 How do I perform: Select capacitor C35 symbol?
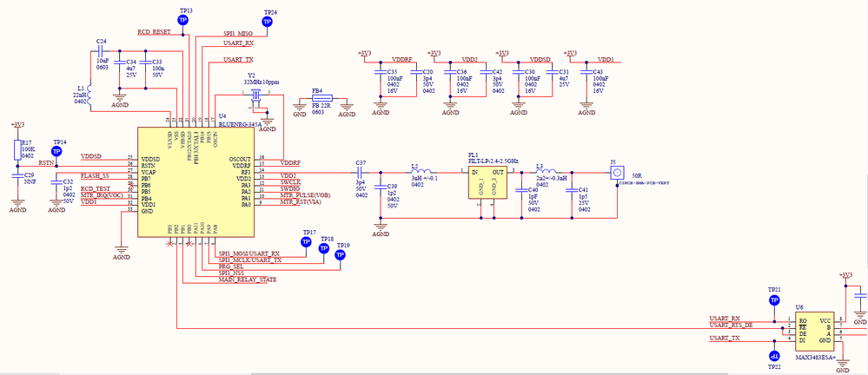(380, 72)
